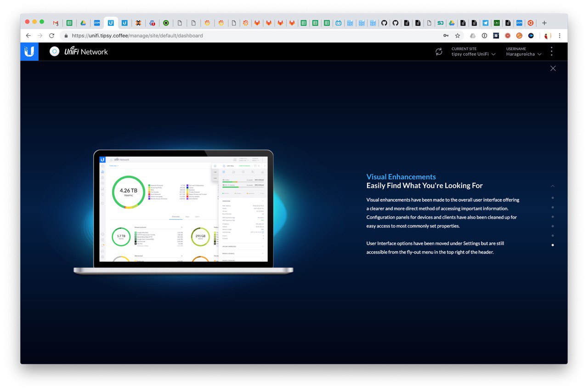Select the active UniFi browser tab
The image size is (588, 391).
tap(111, 23)
